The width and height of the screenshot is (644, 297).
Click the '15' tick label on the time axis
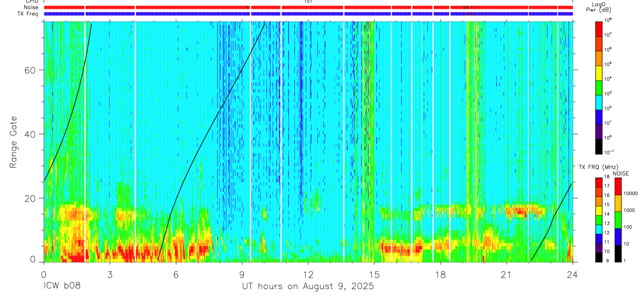coord(374,274)
